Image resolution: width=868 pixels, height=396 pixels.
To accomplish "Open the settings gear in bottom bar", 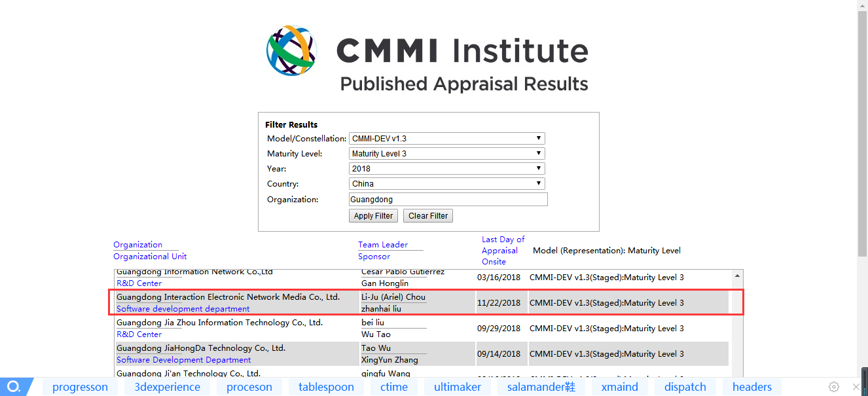I will click(834, 387).
